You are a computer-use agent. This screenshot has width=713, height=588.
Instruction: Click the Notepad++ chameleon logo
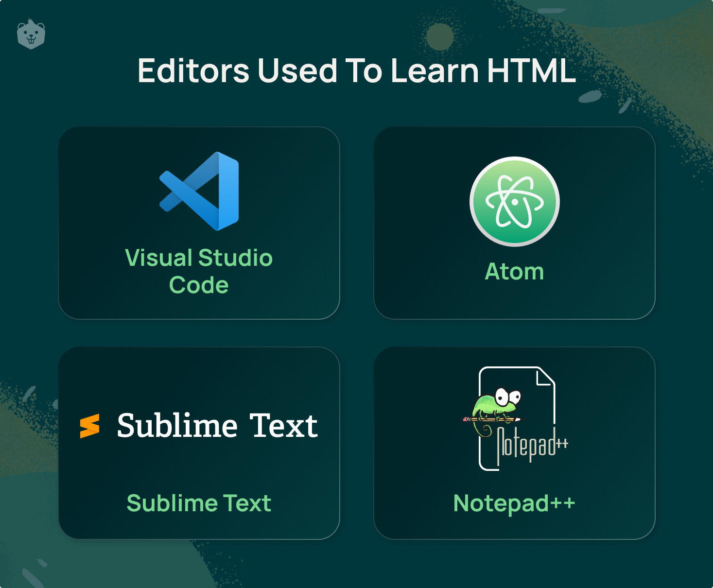coord(516,418)
